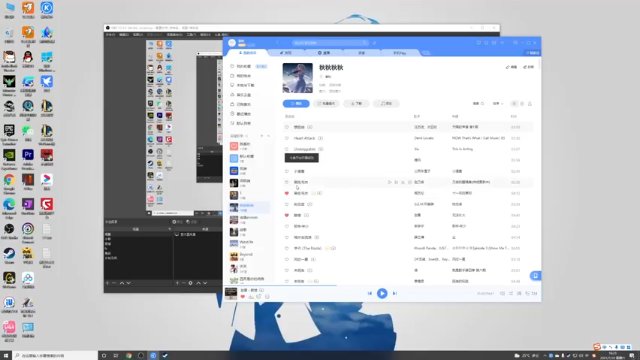Open the user avatar in the music player

[x=232, y=42]
